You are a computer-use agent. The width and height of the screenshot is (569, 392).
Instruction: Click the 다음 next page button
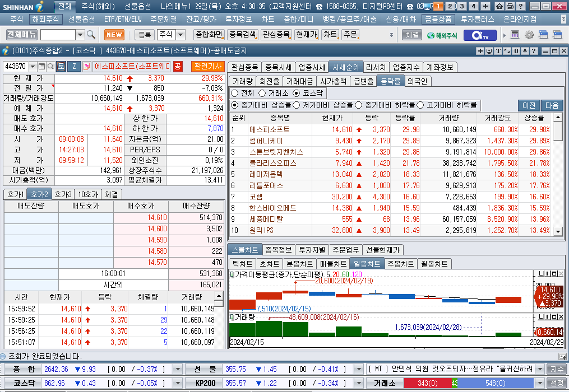(552, 105)
